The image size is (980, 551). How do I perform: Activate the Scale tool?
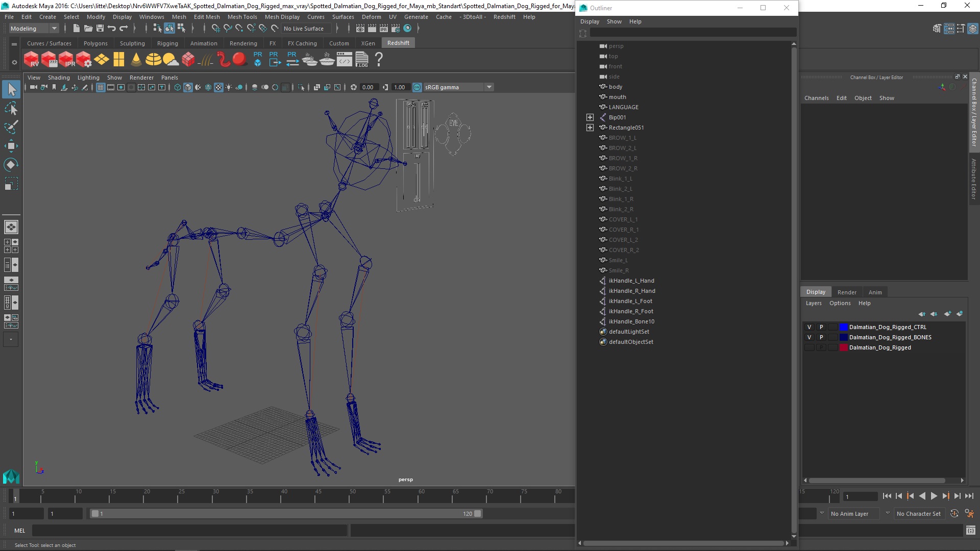click(11, 183)
